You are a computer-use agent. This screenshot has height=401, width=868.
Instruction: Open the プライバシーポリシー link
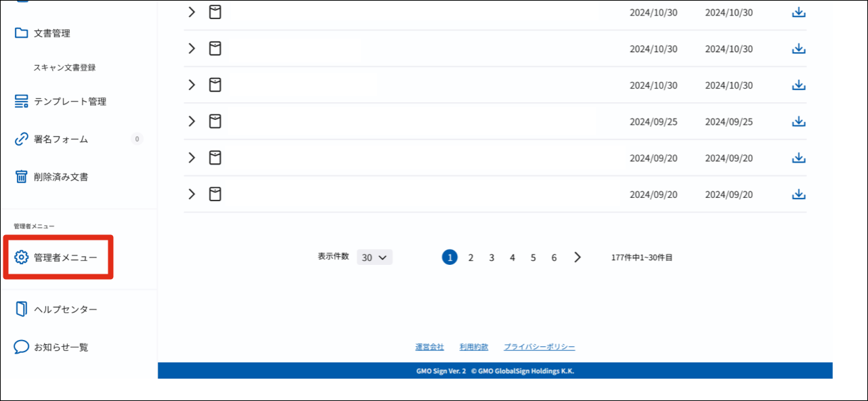540,345
